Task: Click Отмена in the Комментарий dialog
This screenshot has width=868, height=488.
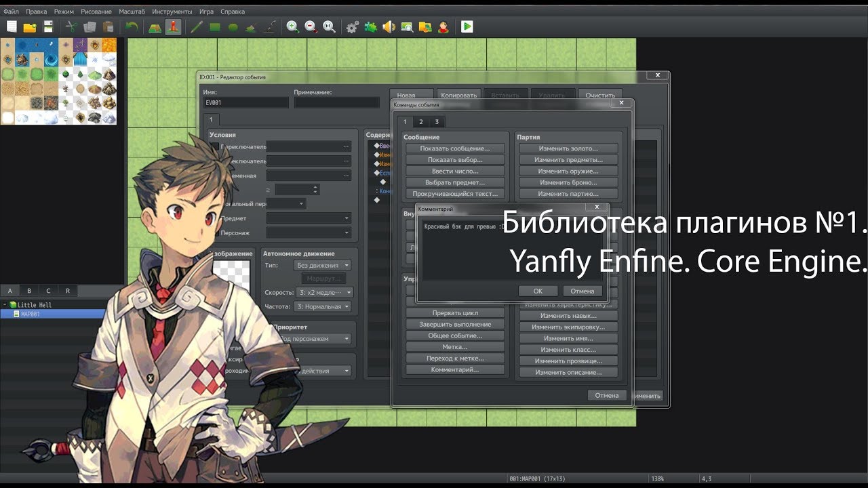Action: pyautogui.click(x=583, y=291)
